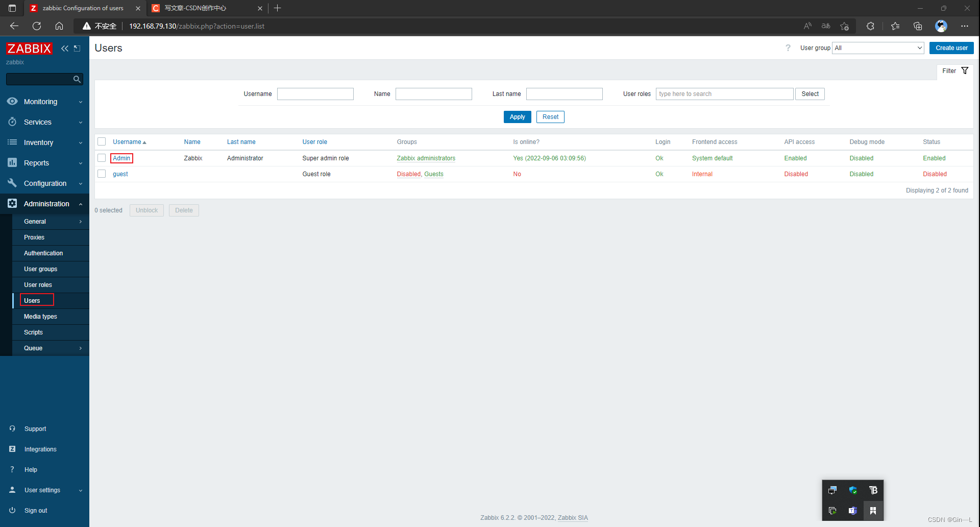Click the Monitoring eye icon
The width and height of the screenshot is (980, 527).
pyautogui.click(x=12, y=101)
